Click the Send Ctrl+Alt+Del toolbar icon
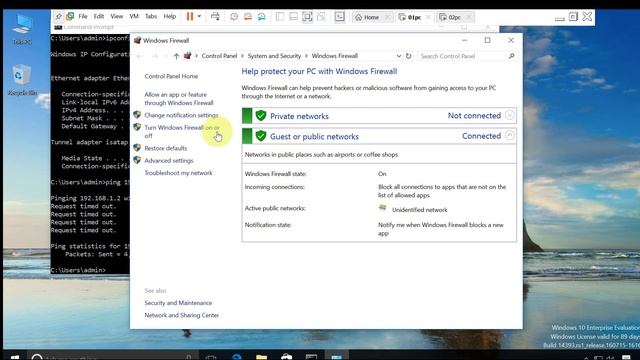This screenshot has height=360, width=640. 215,16
